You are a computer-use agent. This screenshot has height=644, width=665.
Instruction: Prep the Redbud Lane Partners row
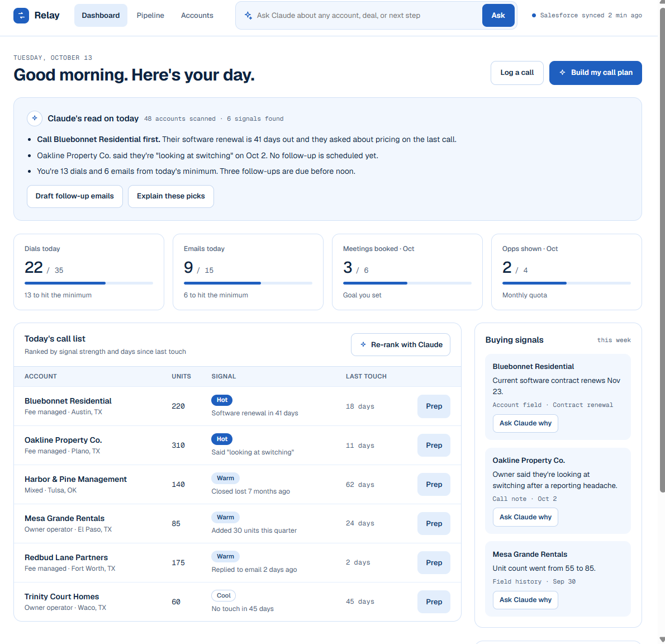(434, 562)
